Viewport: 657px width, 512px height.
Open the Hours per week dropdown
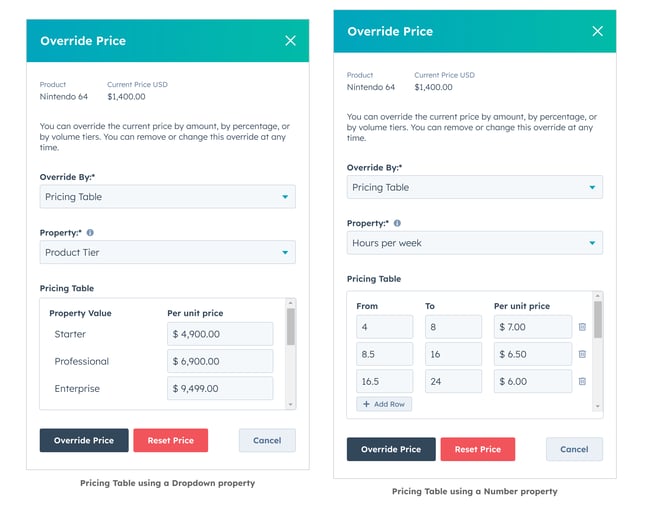[474, 243]
